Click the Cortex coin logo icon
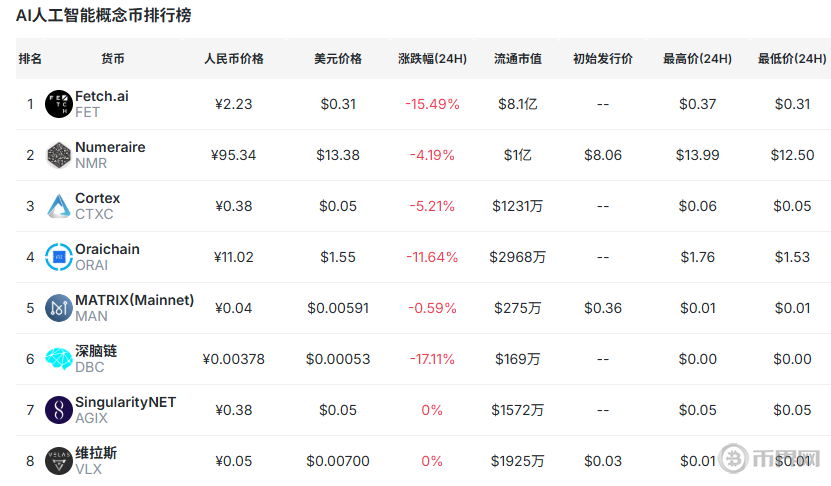Viewport: 831px width, 486px height. pyautogui.click(x=59, y=206)
